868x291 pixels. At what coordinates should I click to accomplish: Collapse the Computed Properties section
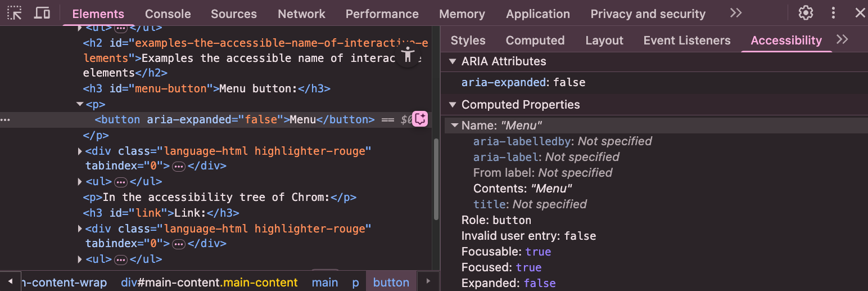pos(453,105)
